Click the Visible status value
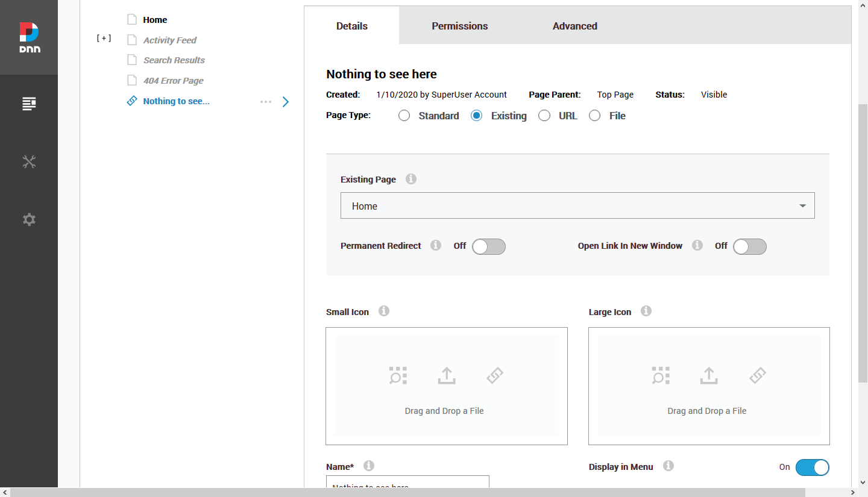The image size is (868, 497). tap(714, 95)
